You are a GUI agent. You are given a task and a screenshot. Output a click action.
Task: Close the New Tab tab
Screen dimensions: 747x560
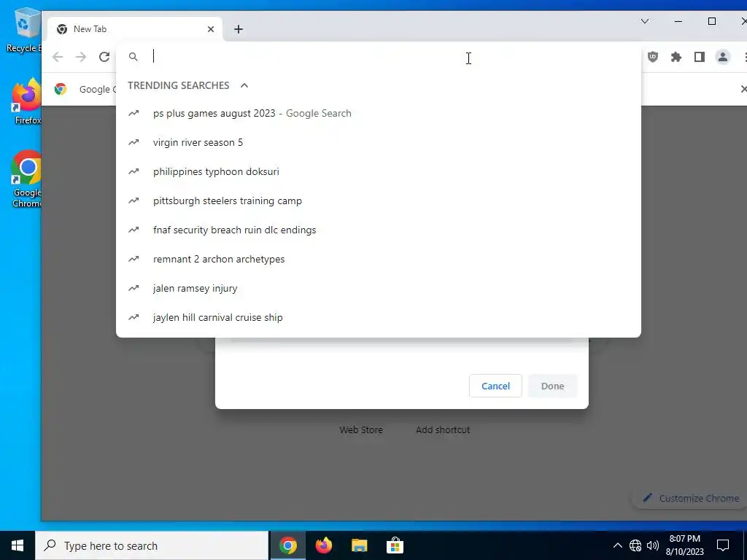(x=211, y=29)
